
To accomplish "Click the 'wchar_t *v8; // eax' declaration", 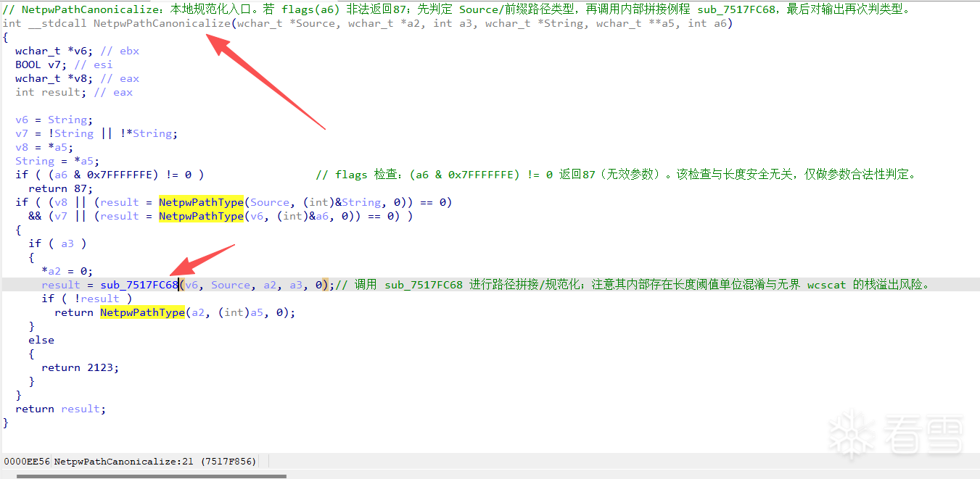I will pos(77,78).
